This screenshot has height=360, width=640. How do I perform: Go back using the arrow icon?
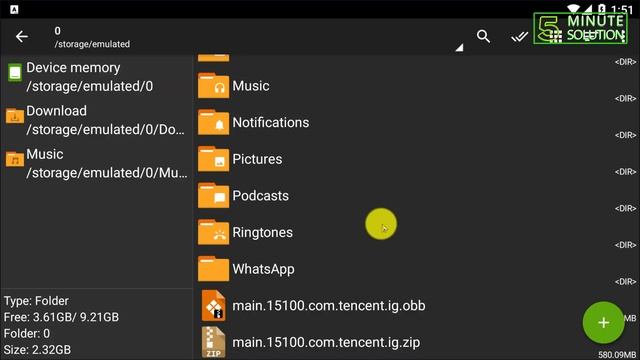[22, 37]
